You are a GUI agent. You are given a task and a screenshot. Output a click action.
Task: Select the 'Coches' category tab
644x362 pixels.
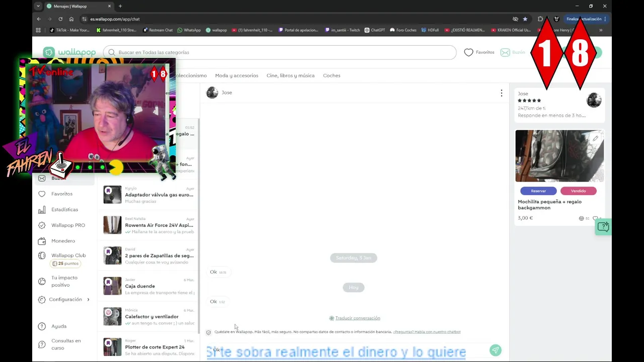pos(332,75)
